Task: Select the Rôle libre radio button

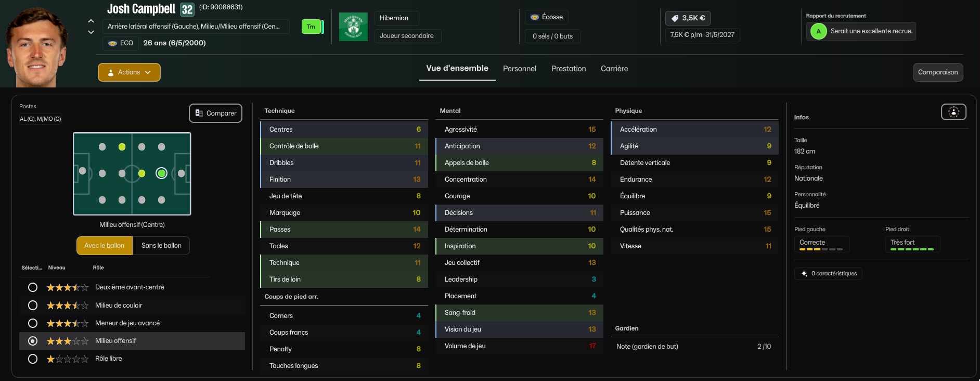Action: coord(33,359)
